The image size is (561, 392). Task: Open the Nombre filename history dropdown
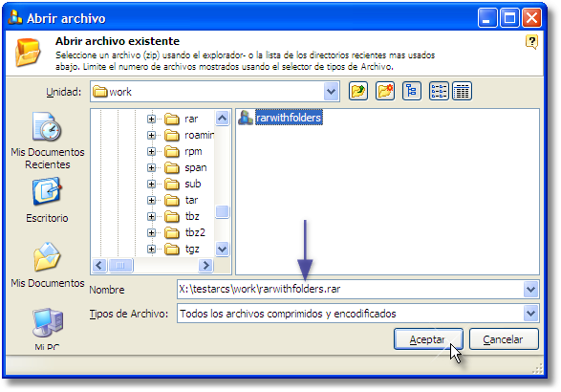[x=530, y=290]
